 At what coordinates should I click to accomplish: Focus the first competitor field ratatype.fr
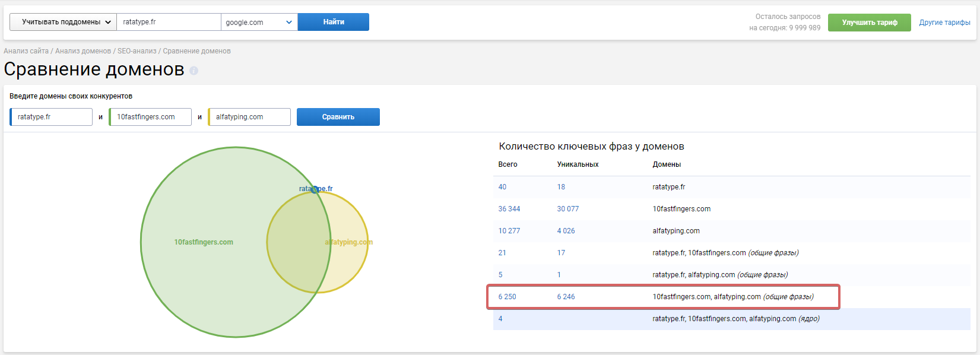[52, 117]
